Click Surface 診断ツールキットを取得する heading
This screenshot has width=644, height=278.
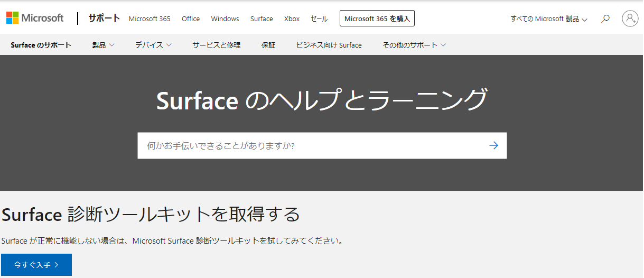(151, 214)
